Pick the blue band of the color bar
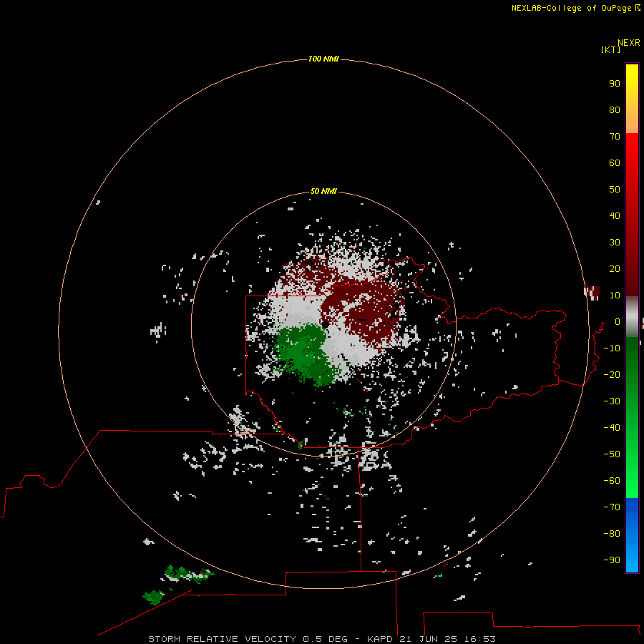 [632, 535]
